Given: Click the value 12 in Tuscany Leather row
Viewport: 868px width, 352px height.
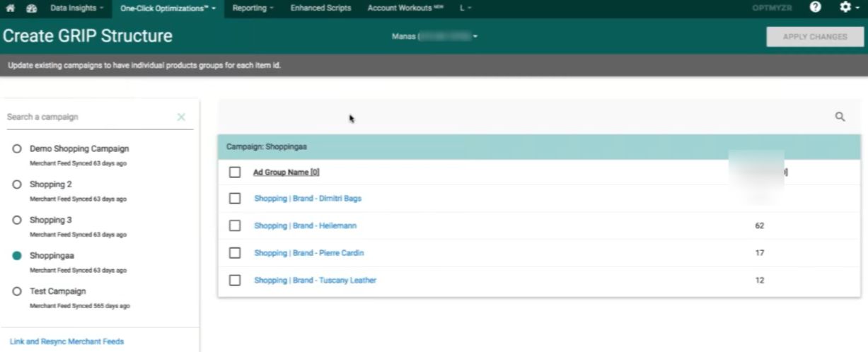Looking at the screenshot, I should tap(760, 280).
